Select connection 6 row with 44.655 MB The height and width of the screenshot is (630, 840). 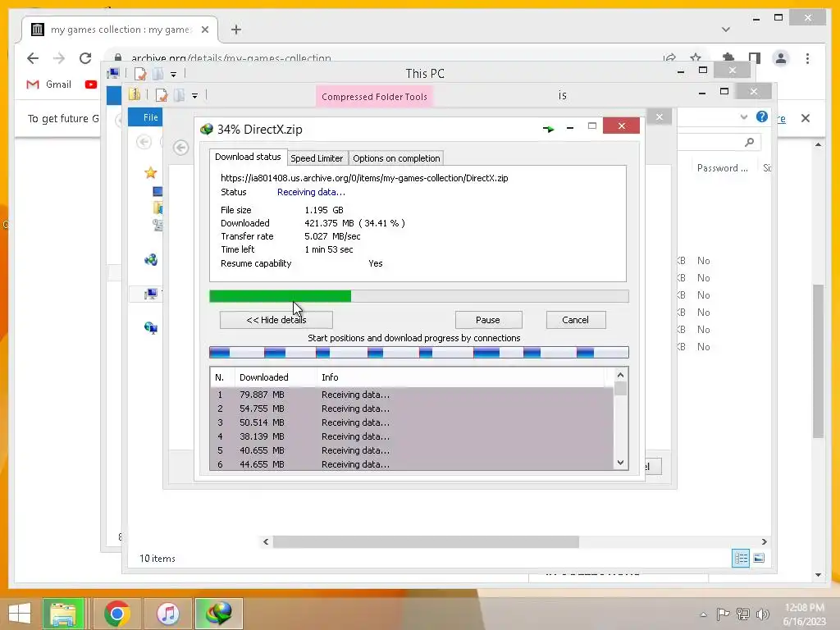(412, 464)
